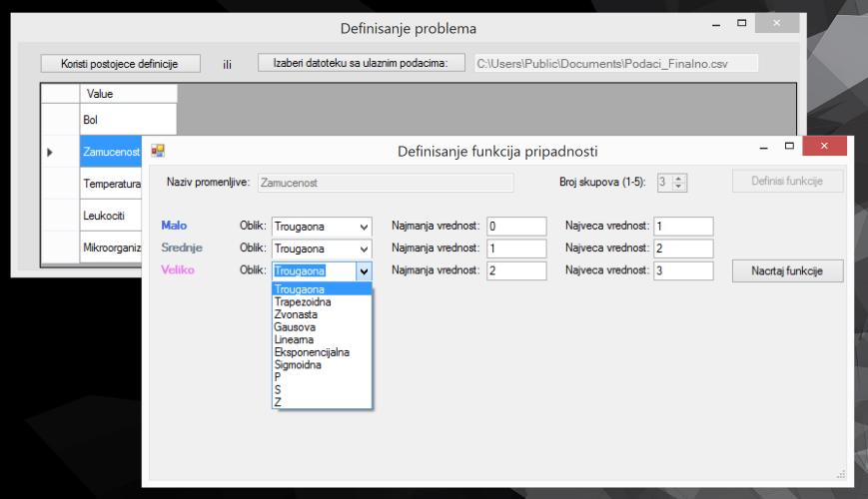The width and height of the screenshot is (868, 499).
Task: Close the Definisanje funkcija pripadnosti window
Action: 824,146
